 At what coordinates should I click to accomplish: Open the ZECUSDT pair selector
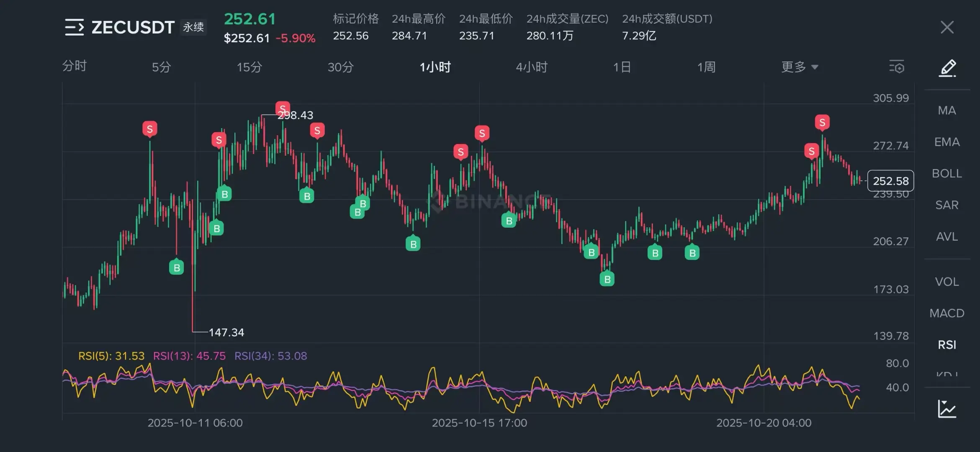[x=133, y=28]
